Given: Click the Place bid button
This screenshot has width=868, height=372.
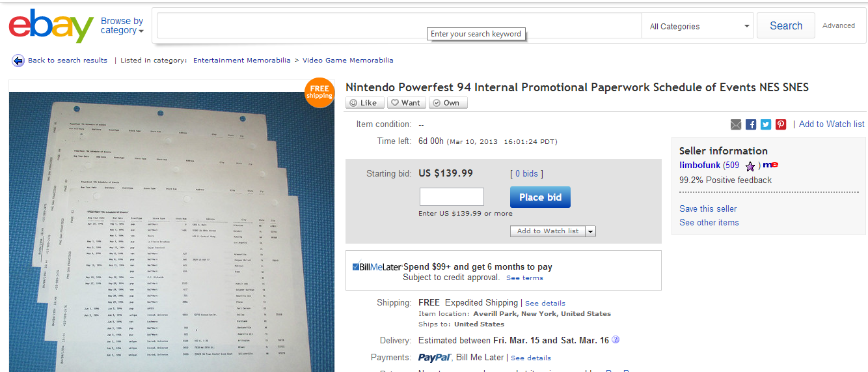Looking at the screenshot, I should pyautogui.click(x=540, y=197).
